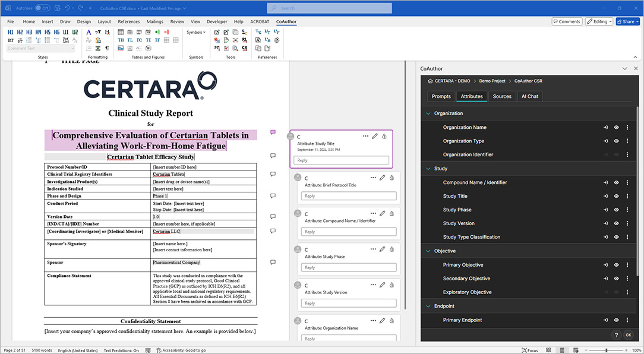The height and width of the screenshot is (354, 644).
Task: Toggle visibility of Study Type Classification
Action: 617,237
